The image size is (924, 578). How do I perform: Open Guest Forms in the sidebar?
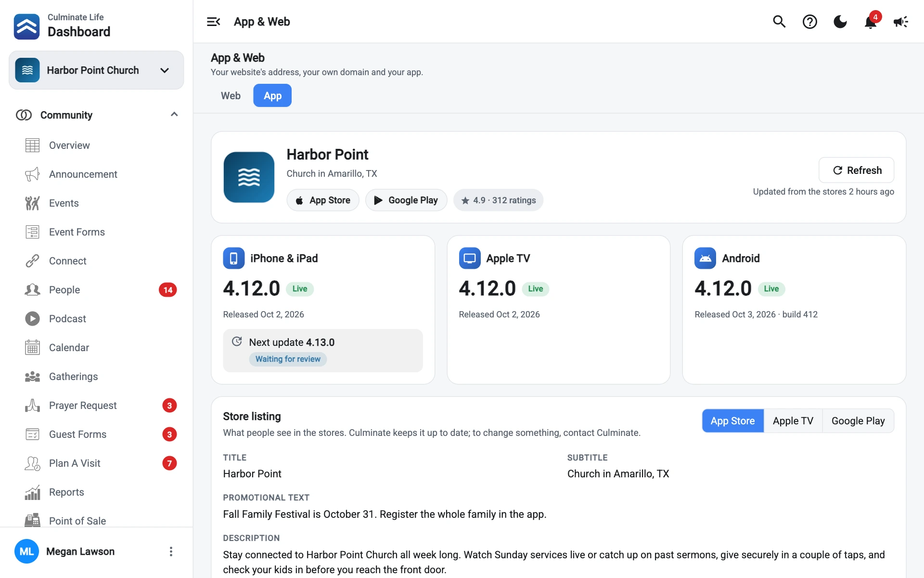point(96,434)
